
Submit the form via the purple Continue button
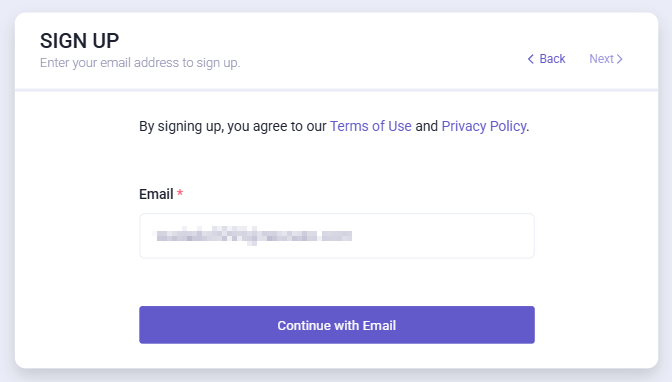[337, 325]
